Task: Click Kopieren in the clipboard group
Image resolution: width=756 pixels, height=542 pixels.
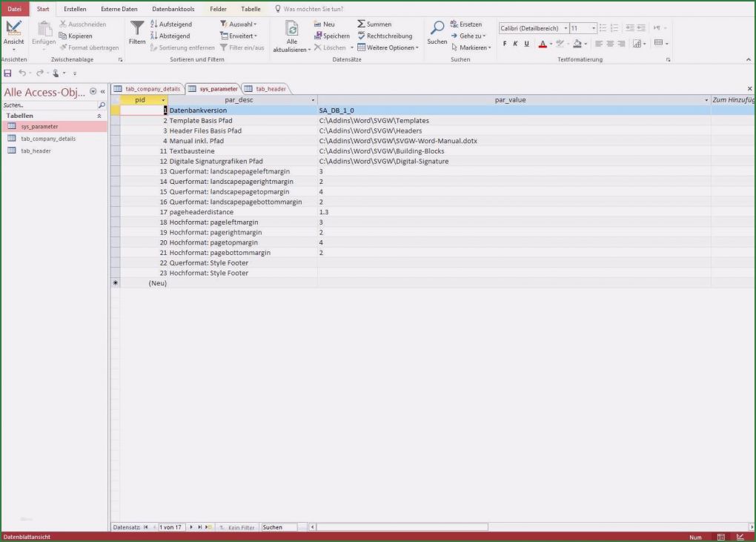Action: (x=76, y=36)
